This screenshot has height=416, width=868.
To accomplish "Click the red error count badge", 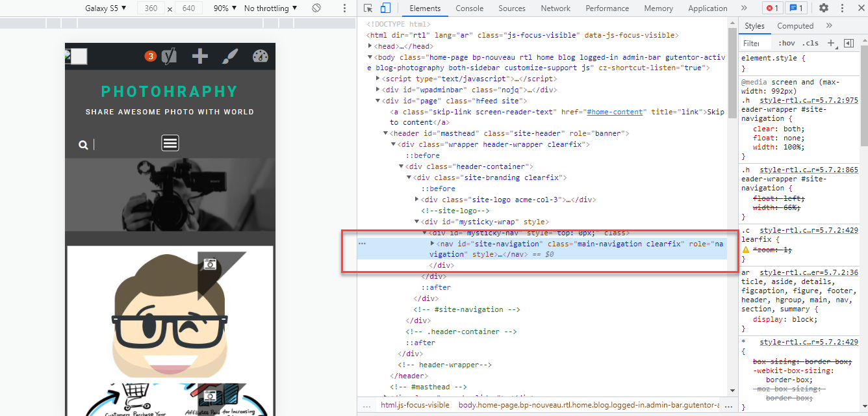I will click(772, 8).
